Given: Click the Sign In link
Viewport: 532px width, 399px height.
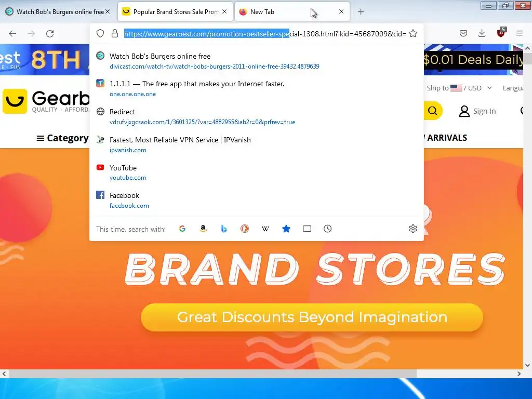Looking at the screenshot, I should click(484, 111).
